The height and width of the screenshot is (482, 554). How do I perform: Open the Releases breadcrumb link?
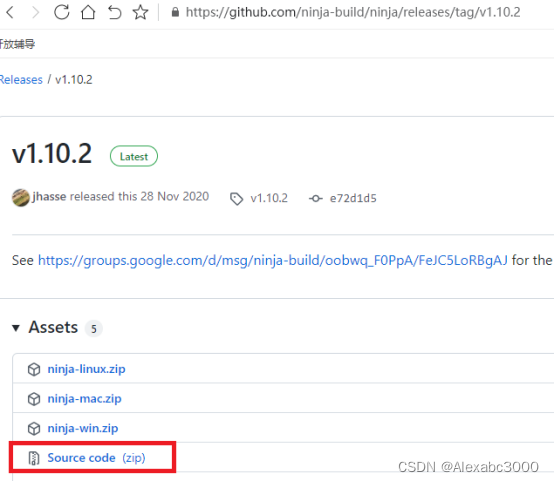click(21, 80)
